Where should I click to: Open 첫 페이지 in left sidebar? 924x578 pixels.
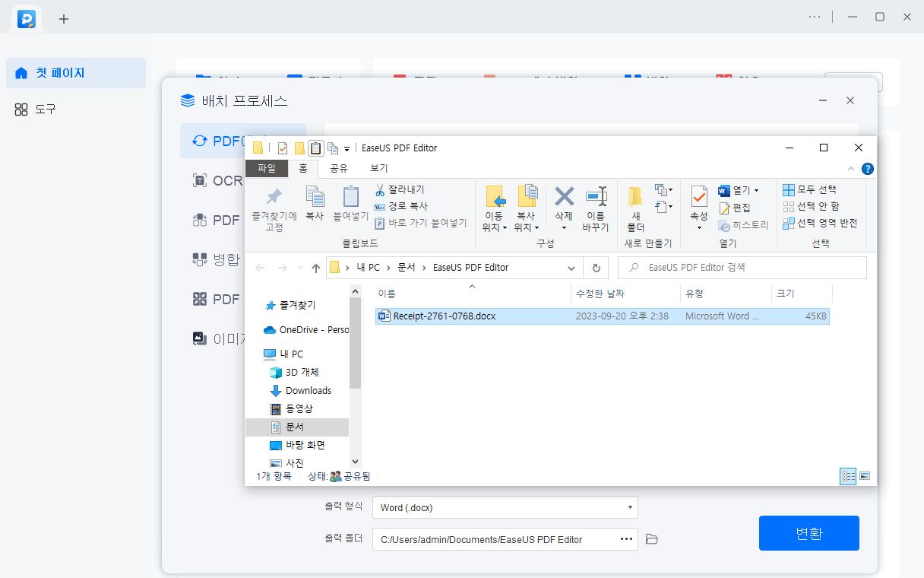pyautogui.click(x=76, y=73)
